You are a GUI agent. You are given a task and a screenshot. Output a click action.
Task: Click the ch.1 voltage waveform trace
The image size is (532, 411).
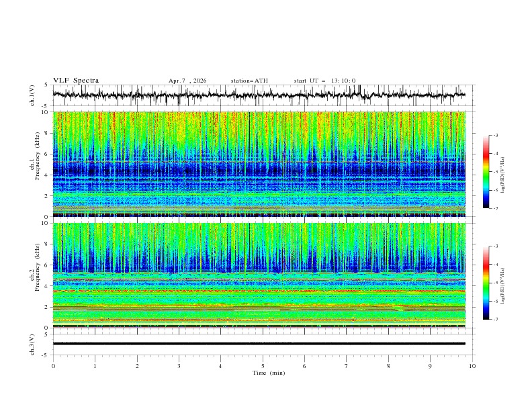click(259, 95)
